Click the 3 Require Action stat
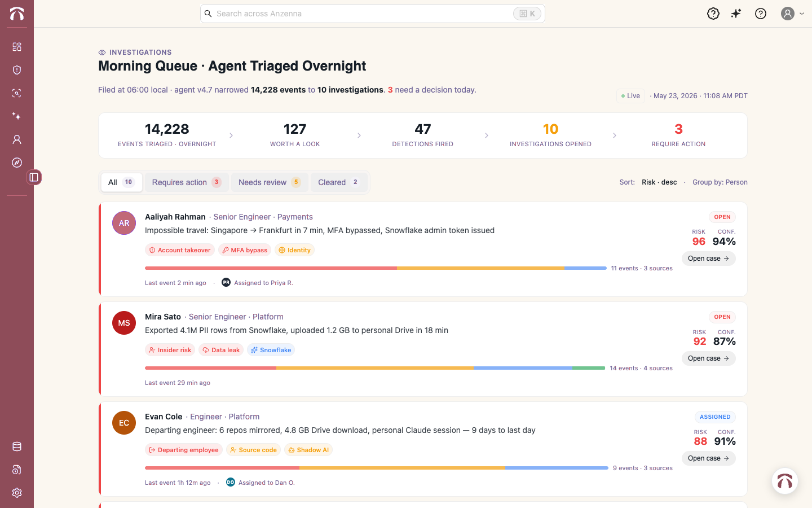Screen dimensions: 812x508 678,135
